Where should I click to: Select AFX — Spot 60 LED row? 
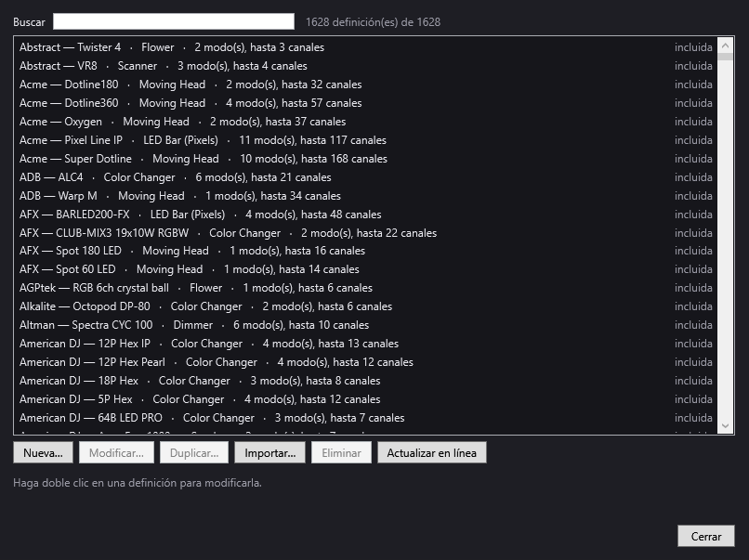coord(365,269)
